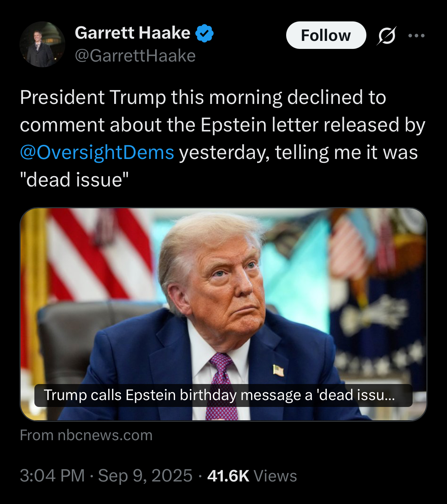The height and width of the screenshot is (504, 447).
Task: Visit the @GarrettHaake handle link
Action: pos(135,56)
